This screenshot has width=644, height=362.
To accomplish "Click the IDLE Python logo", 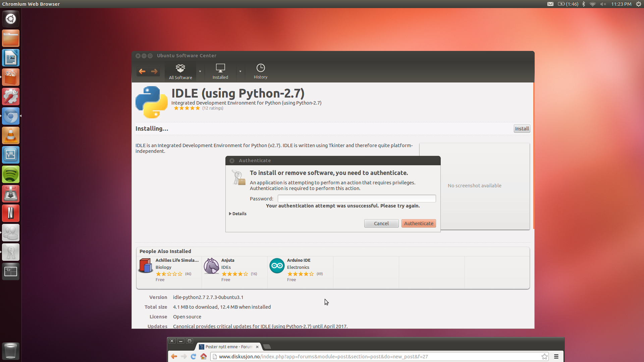I will (x=152, y=102).
